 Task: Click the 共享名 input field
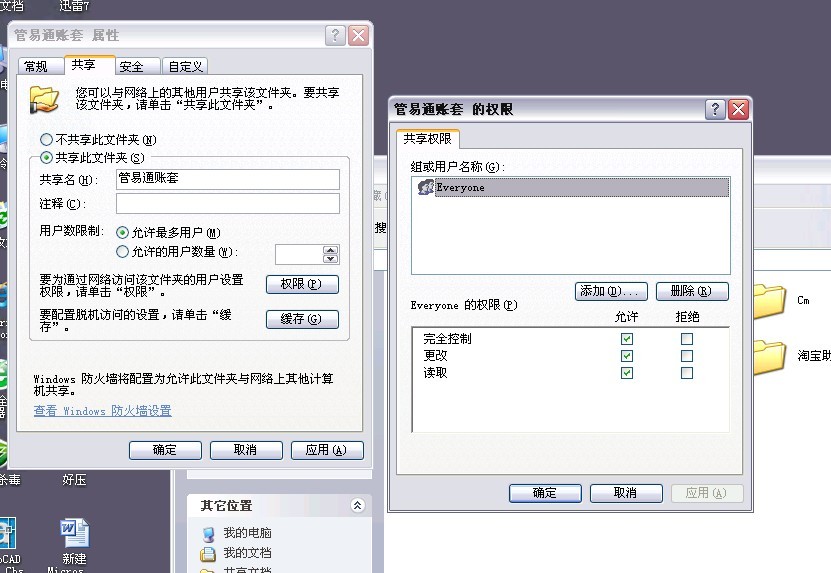pos(228,179)
